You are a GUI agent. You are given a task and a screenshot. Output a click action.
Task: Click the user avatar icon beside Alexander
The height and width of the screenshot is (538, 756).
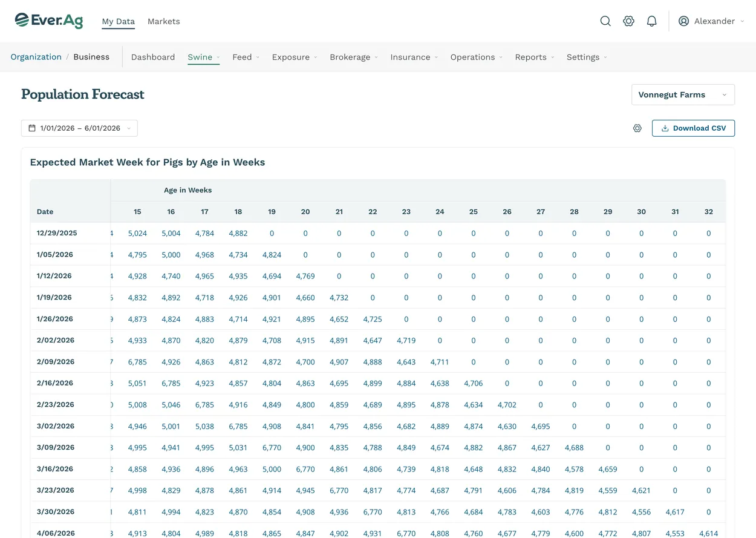[x=684, y=21]
